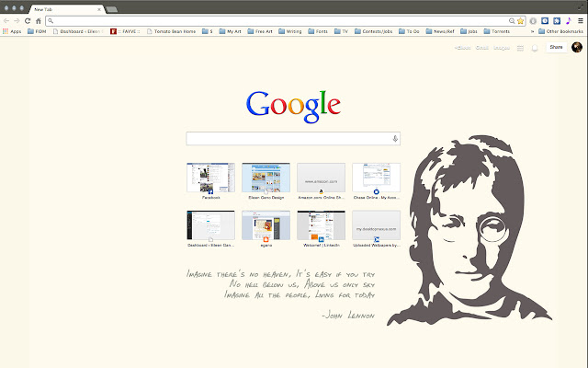The width and height of the screenshot is (588, 368).
Task: Open the Google account avatar
Action: pyautogui.click(x=577, y=47)
